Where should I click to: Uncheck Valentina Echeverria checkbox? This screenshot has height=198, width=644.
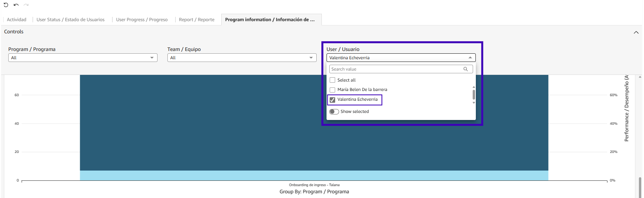tap(332, 100)
